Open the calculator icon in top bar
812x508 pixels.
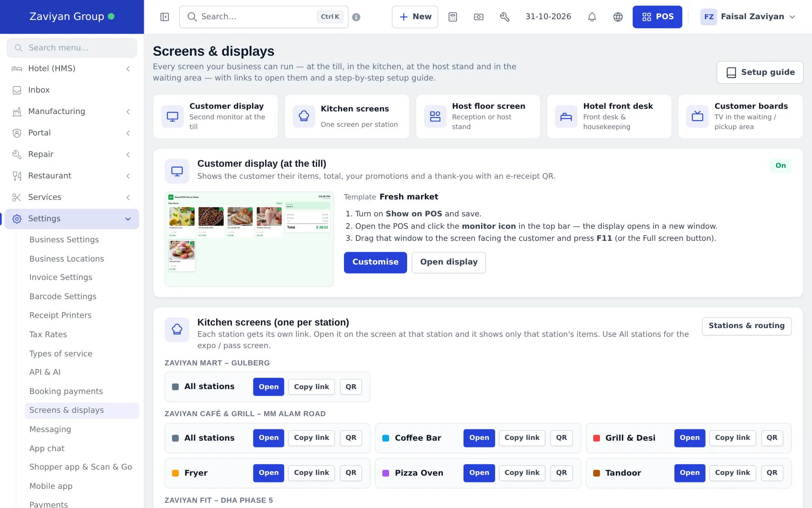tap(453, 17)
